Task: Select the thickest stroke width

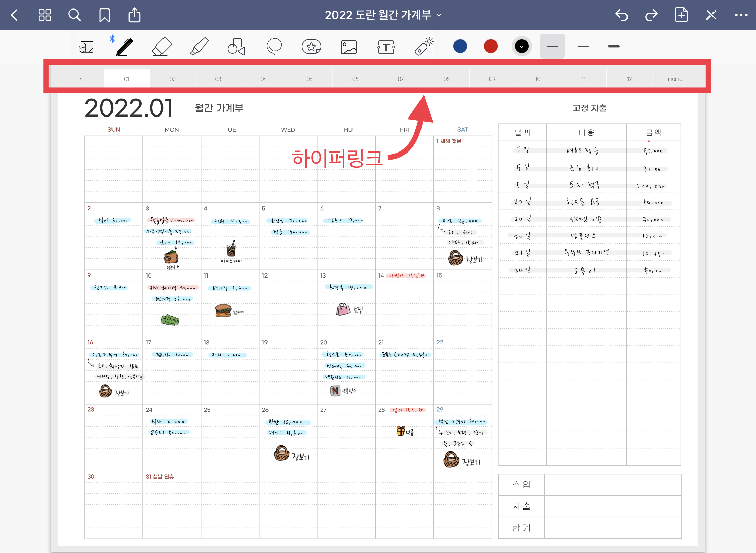Action: coord(614,46)
